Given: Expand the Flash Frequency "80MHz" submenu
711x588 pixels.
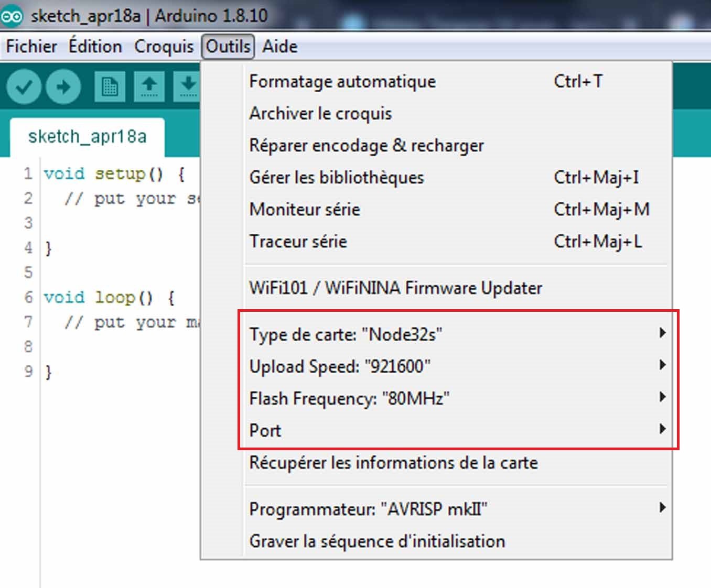Looking at the screenshot, I should click(x=458, y=398).
